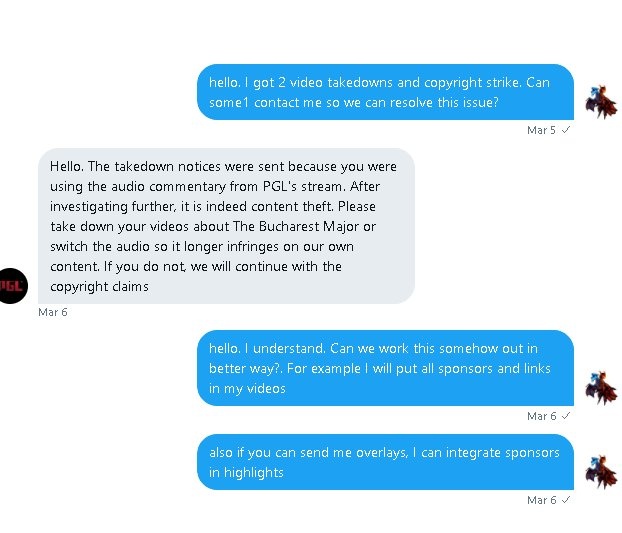This screenshot has height=533, width=622.
Task: Select the "Can we work this somehow out" bubble
Action: pyautogui.click(x=385, y=367)
